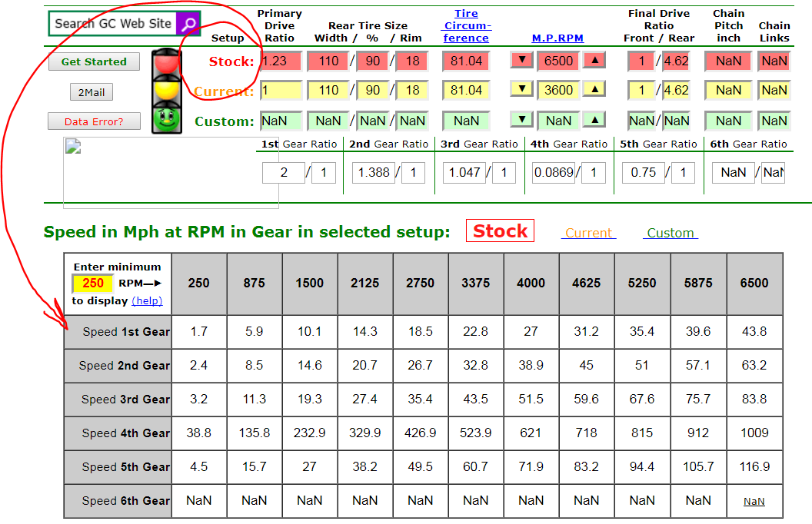Click the minimum RPM input field

[x=93, y=284]
